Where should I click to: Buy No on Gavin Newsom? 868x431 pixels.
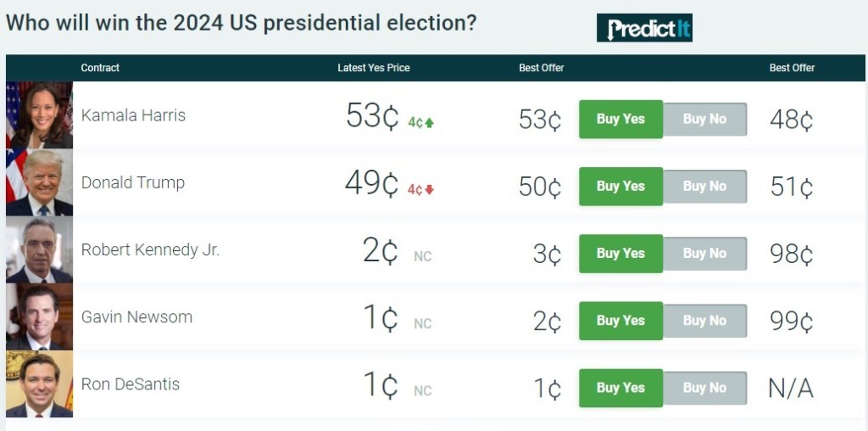pyautogui.click(x=704, y=321)
